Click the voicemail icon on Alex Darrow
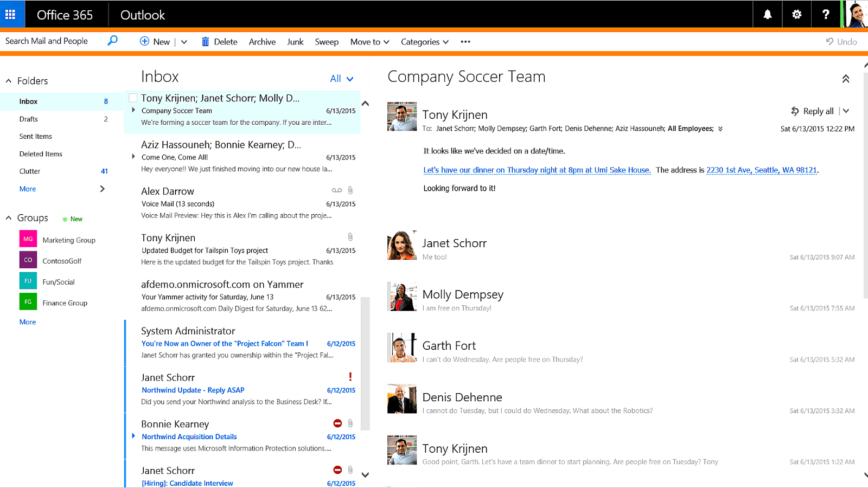The height and width of the screenshot is (488, 868). click(x=337, y=190)
